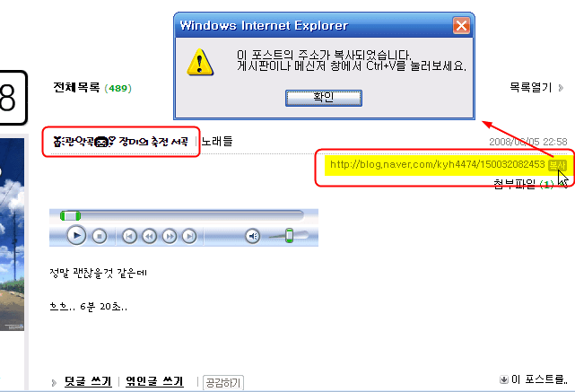This screenshot has height=392, width=575.
Task: Expand the 첨부파일 attachments
Action: [525, 184]
